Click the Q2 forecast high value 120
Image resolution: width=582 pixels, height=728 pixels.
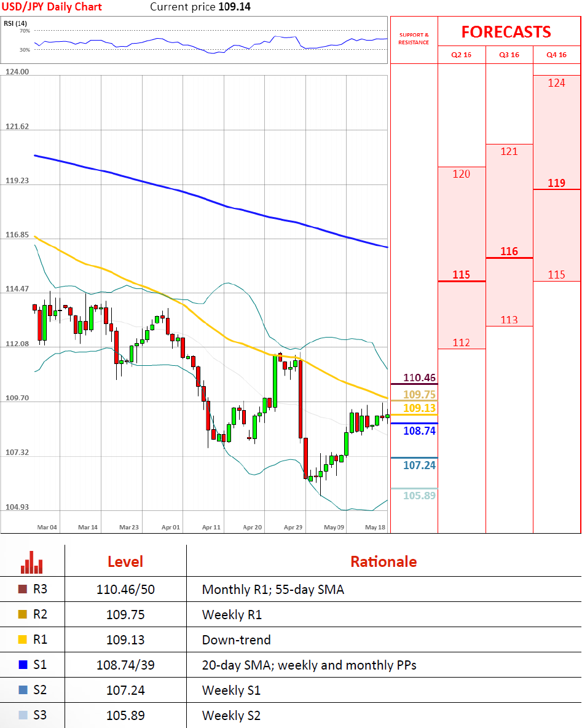[x=462, y=174]
